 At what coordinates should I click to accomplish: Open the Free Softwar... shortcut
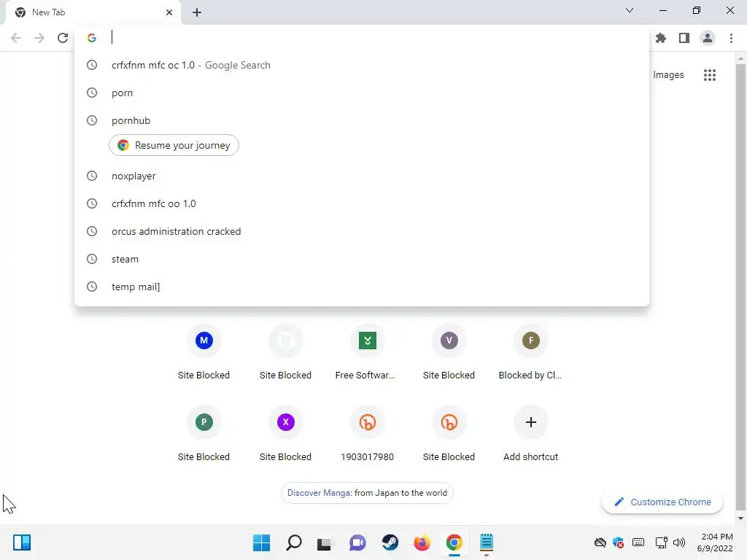(x=368, y=354)
